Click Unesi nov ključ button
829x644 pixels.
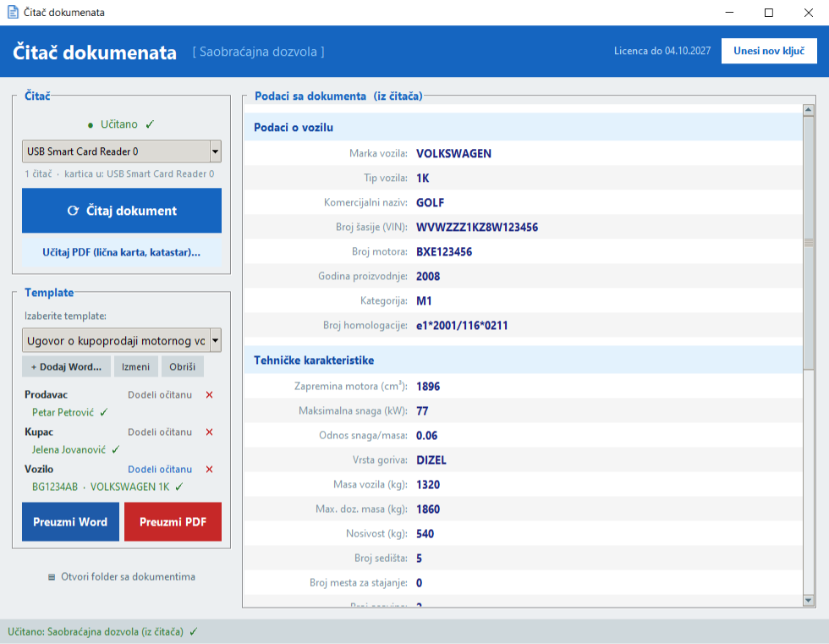(x=769, y=51)
